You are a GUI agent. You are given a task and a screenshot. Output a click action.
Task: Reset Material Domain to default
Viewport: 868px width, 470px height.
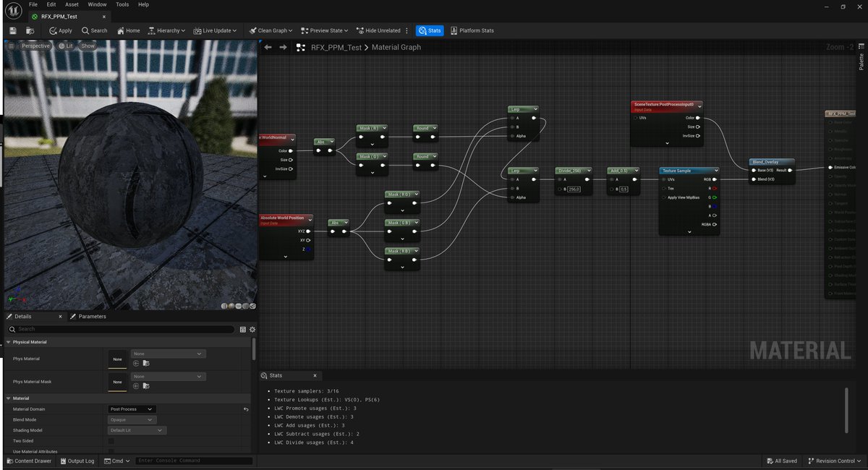tap(246, 409)
